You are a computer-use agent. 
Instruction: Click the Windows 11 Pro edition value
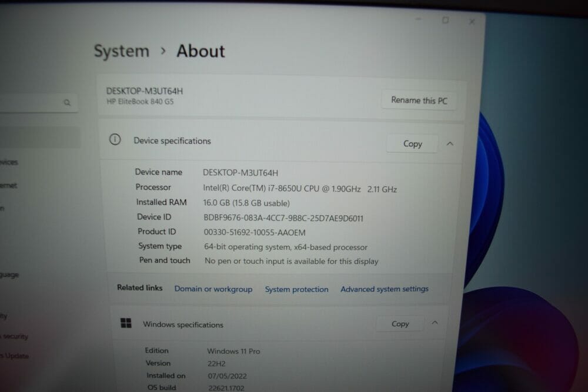coord(233,351)
